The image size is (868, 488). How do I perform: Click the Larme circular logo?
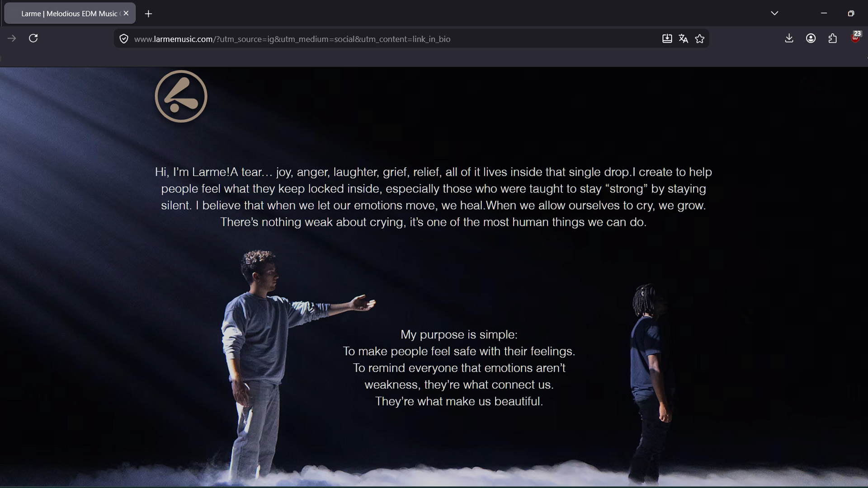(x=181, y=96)
